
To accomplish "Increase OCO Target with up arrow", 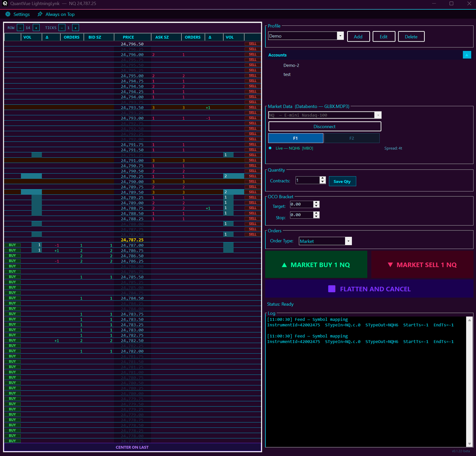I will click(x=316, y=203).
